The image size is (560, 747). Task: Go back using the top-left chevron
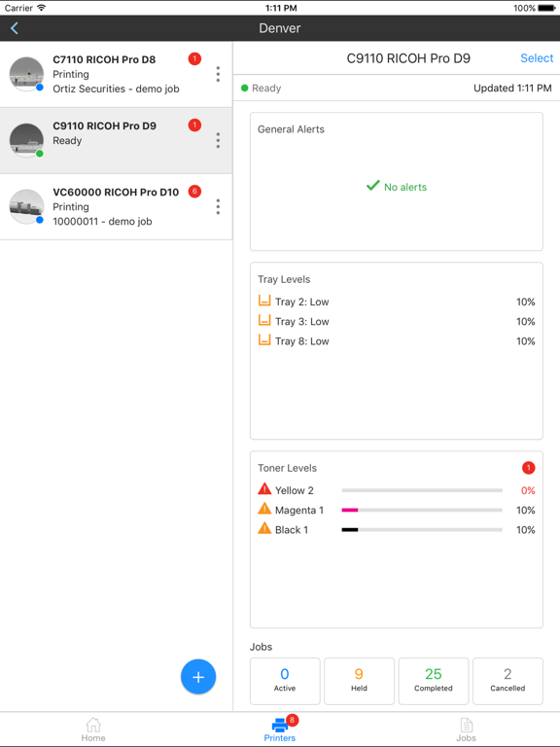pos(15,28)
